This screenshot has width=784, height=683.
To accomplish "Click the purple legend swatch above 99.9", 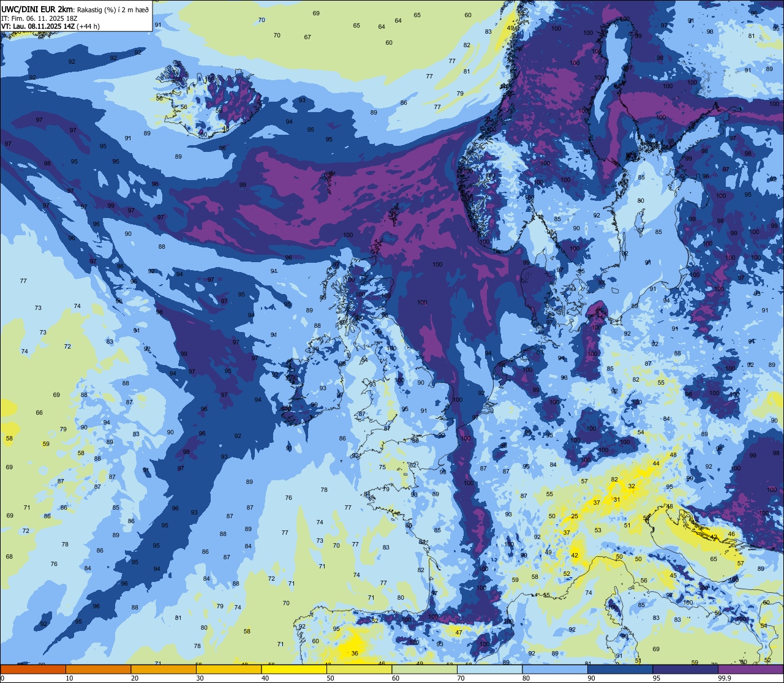I will click(x=751, y=669).
